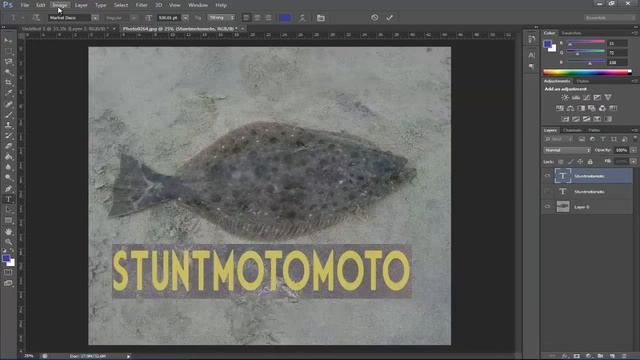
Task: Open the File menu
Action: [x=25, y=5]
